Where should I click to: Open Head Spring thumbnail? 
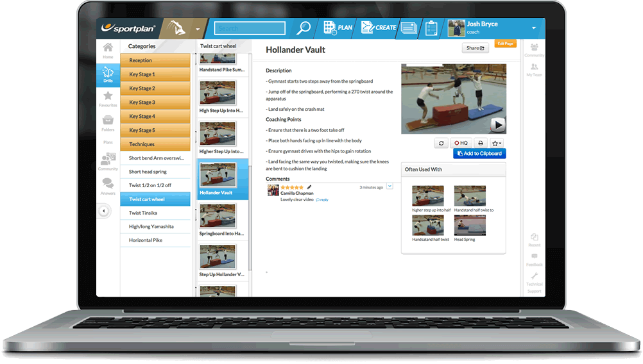470,225
